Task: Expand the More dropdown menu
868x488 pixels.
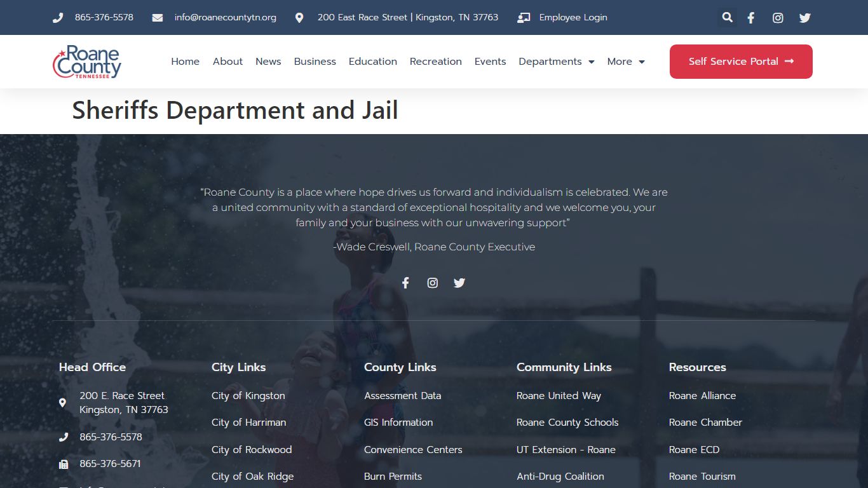Action: 625,62
